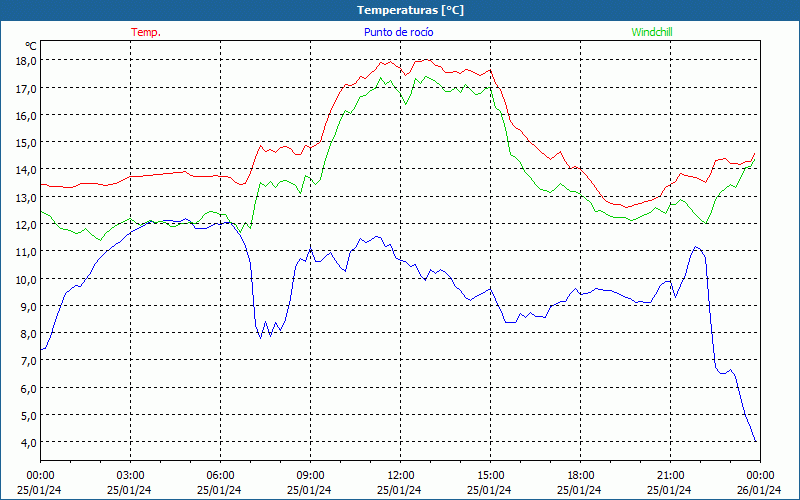Click the 06:00 time label
Image resolution: width=800 pixels, height=500 pixels.
(220, 476)
